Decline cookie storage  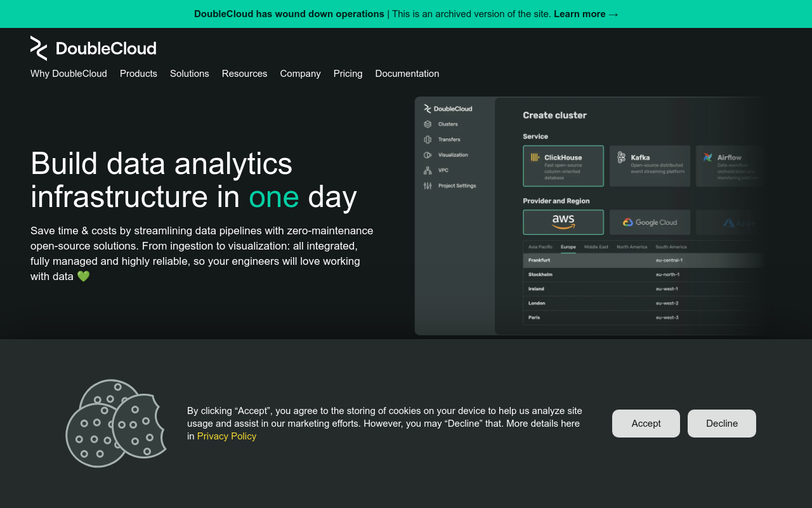pyautogui.click(x=722, y=424)
